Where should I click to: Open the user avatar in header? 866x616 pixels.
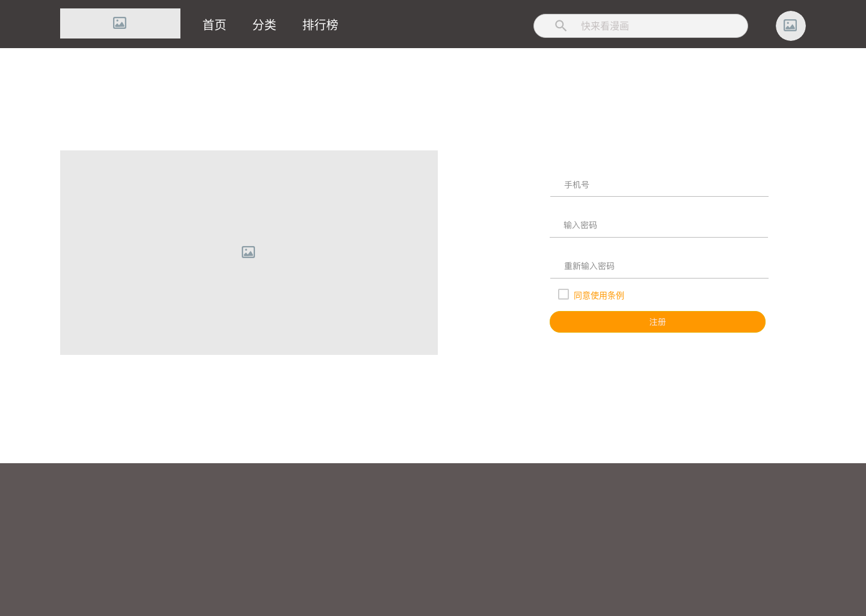pyautogui.click(x=790, y=26)
